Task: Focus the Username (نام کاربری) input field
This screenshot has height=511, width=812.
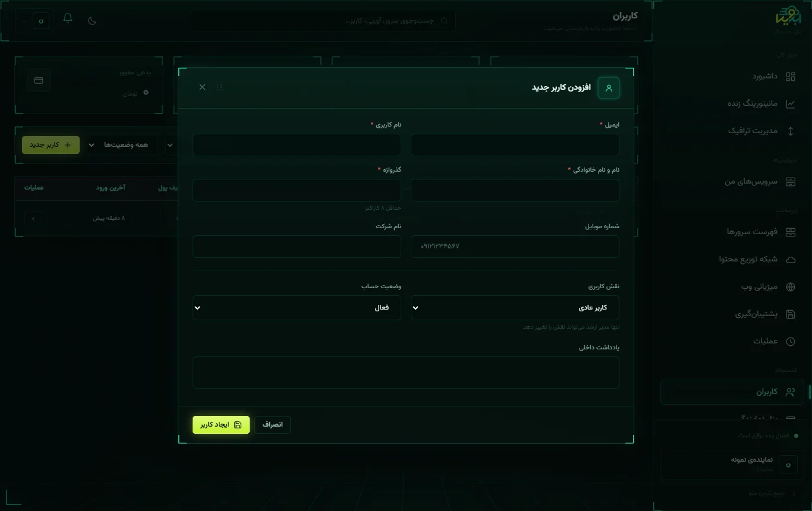Action: point(297,145)
